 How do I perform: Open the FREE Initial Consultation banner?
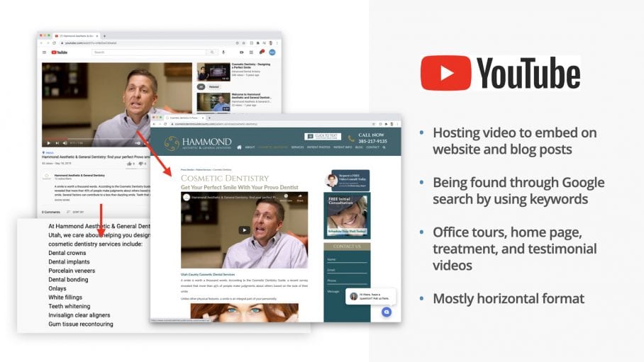(347, 215)
